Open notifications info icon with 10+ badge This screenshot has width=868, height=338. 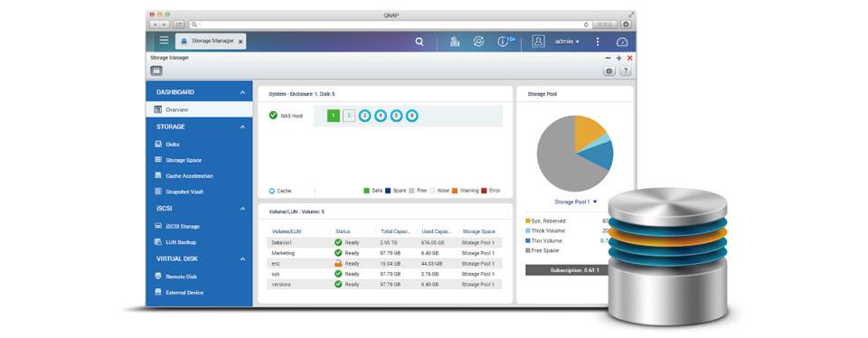(x=505, y=42)
